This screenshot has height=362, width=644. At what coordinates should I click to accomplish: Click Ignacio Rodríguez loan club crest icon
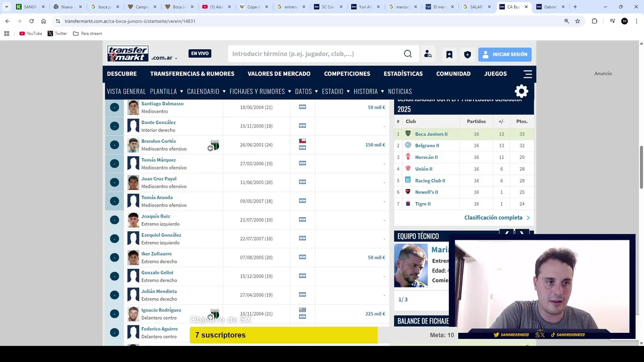[215, 314]
